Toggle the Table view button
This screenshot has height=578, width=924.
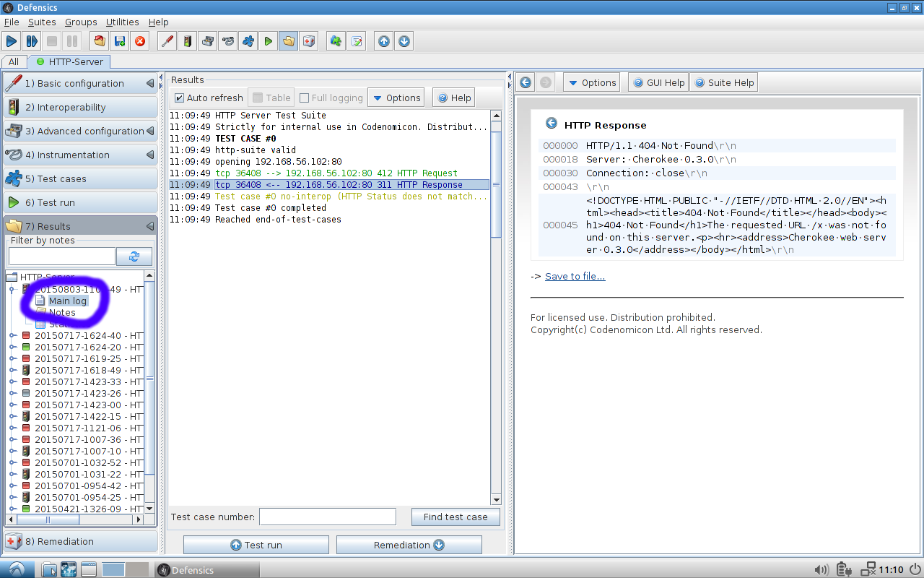271,98
